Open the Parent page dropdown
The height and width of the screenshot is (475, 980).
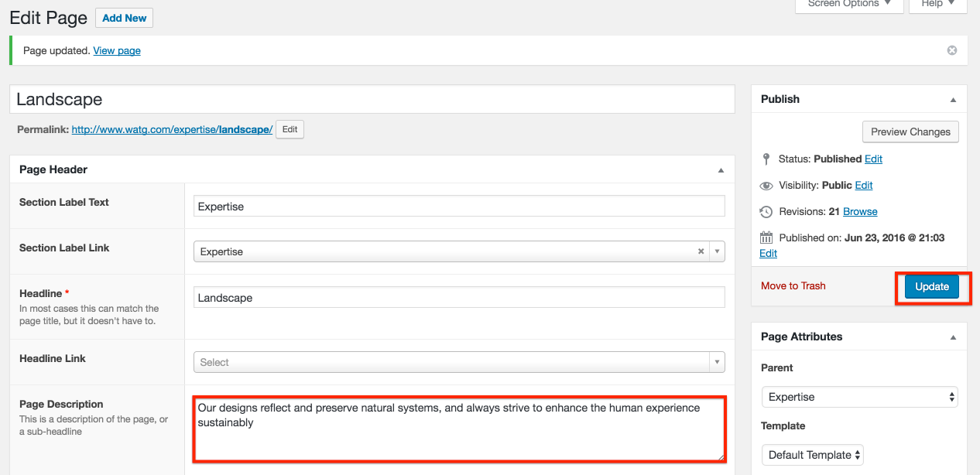[x=859, y=397]
